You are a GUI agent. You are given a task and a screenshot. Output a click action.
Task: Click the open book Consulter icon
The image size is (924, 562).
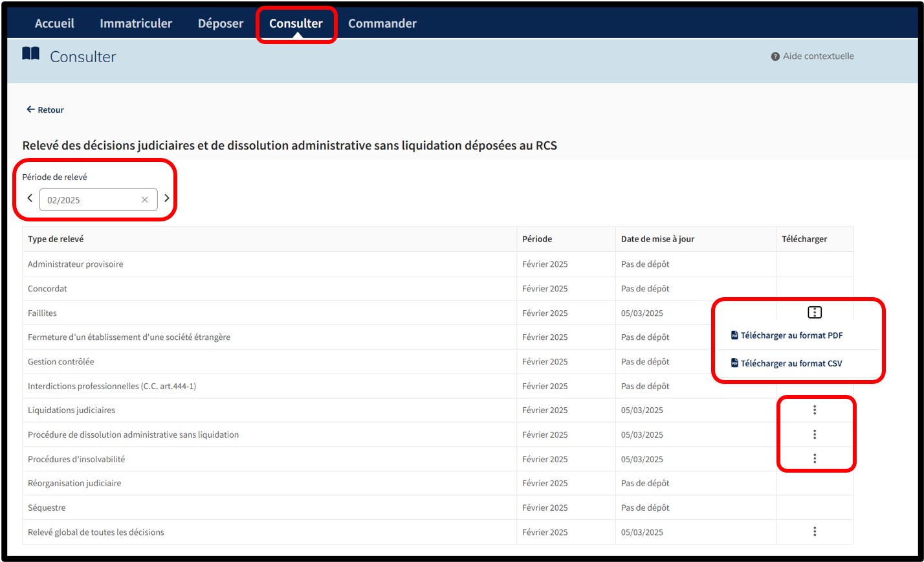(x=30, y=54)
